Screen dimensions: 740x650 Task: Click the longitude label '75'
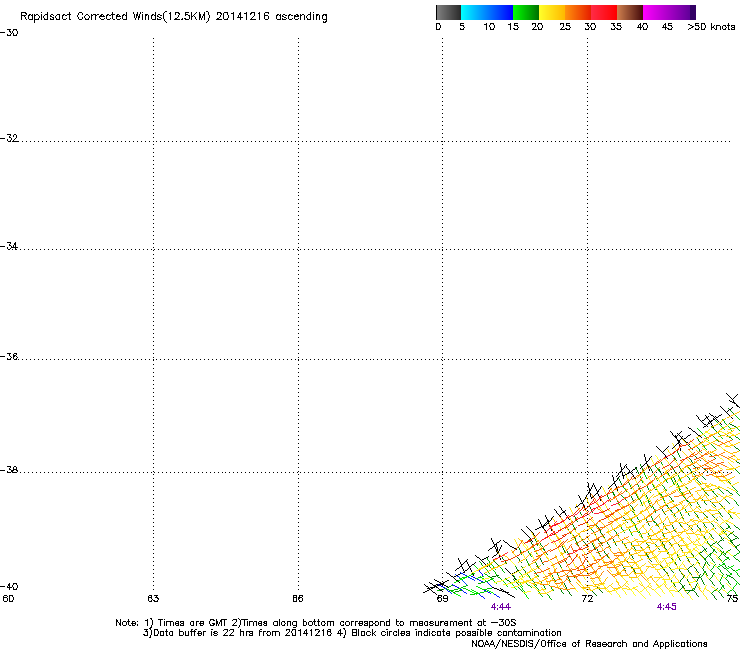click(x=732, y=599)
